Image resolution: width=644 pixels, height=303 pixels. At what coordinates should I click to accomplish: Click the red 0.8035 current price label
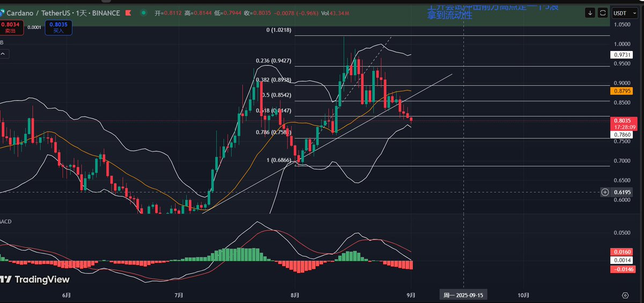623,124
